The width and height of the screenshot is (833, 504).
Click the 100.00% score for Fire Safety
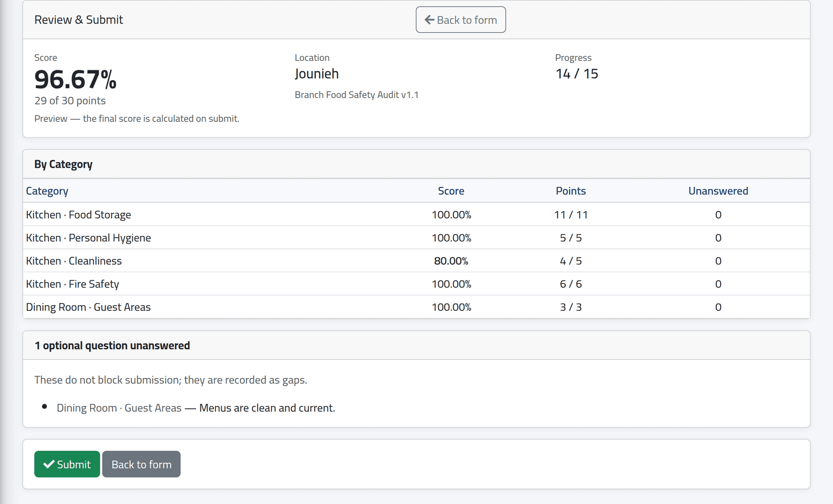(x=451, y=284)
